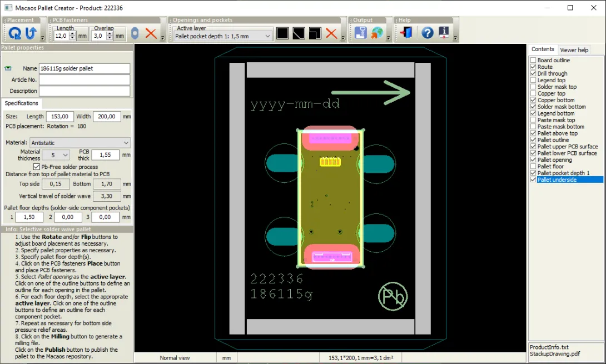Click the Size Length field 153,00
606x364 pixels.
60,116
